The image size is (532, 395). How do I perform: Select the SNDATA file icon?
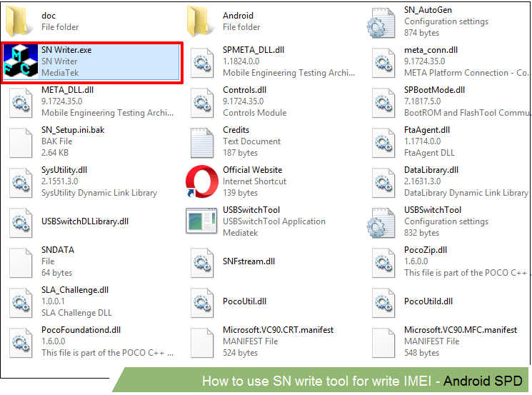(x=21, y=263)
